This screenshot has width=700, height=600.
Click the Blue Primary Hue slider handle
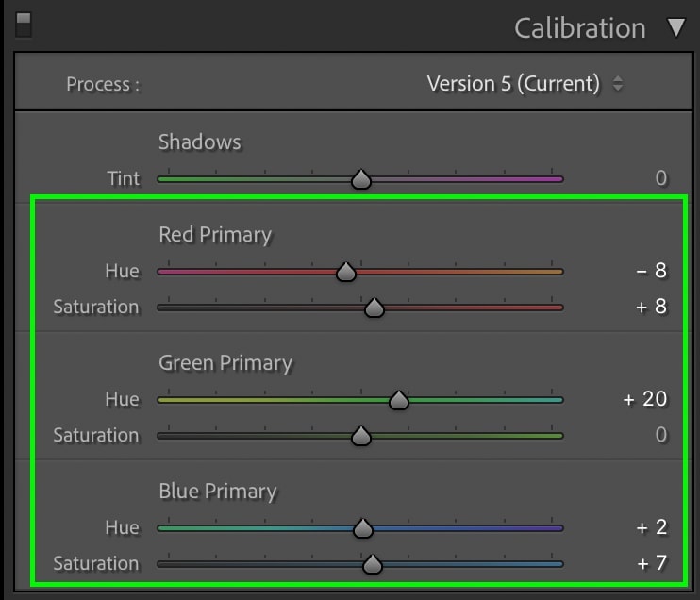363,528
